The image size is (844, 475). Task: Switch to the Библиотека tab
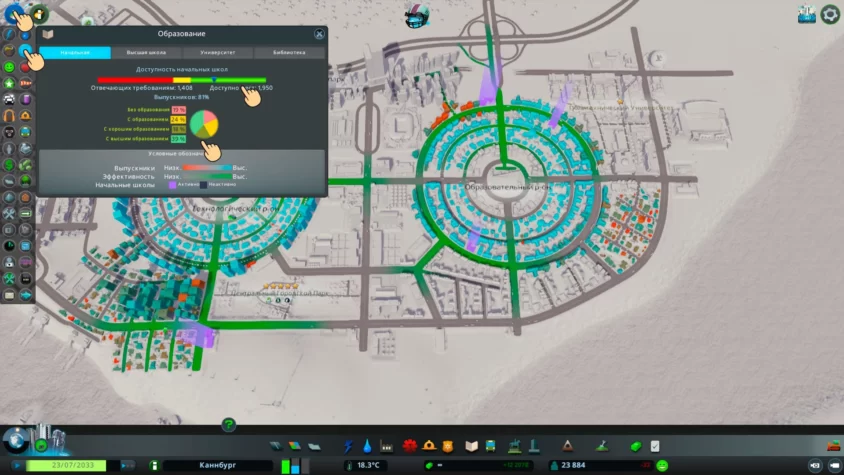pyautogui.click(x=289, y=52)
